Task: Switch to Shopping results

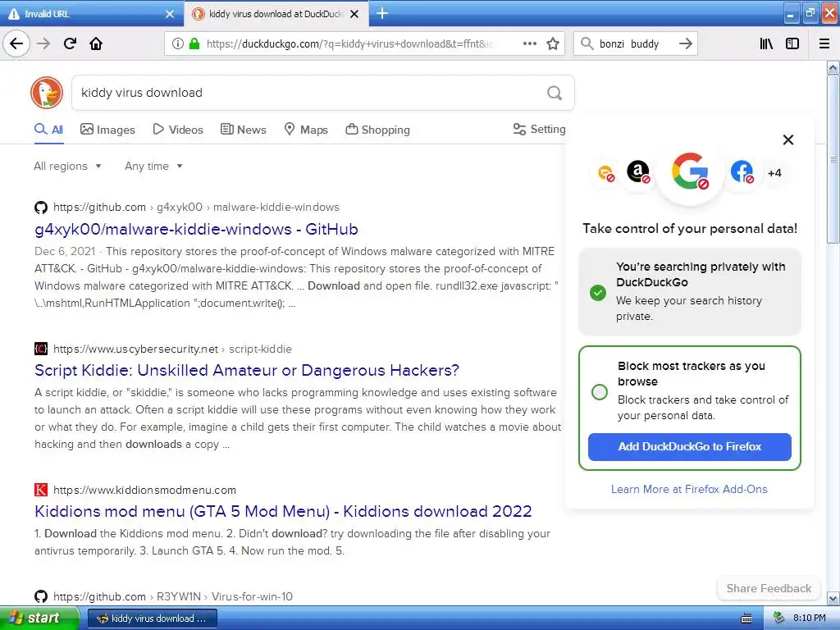Action: click(x=377, y=130)
